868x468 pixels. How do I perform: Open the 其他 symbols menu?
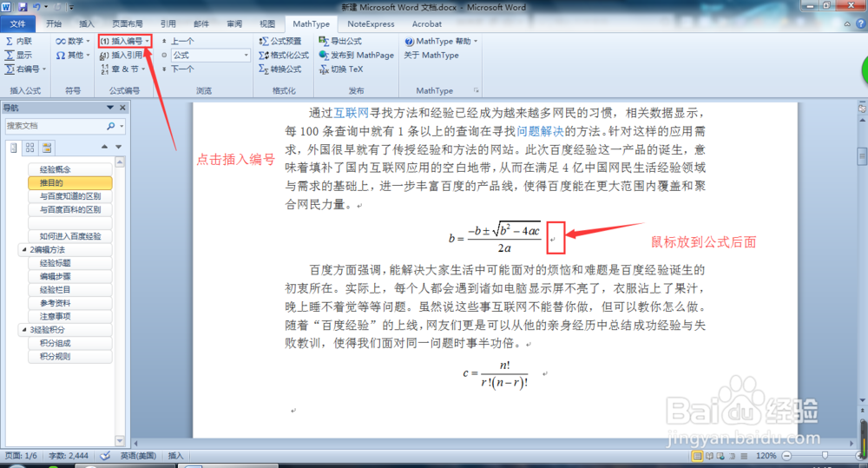coord(73,55)
